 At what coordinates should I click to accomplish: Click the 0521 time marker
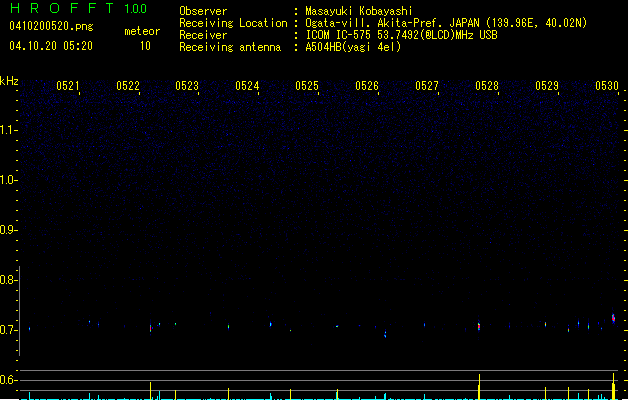coord(68,86)
